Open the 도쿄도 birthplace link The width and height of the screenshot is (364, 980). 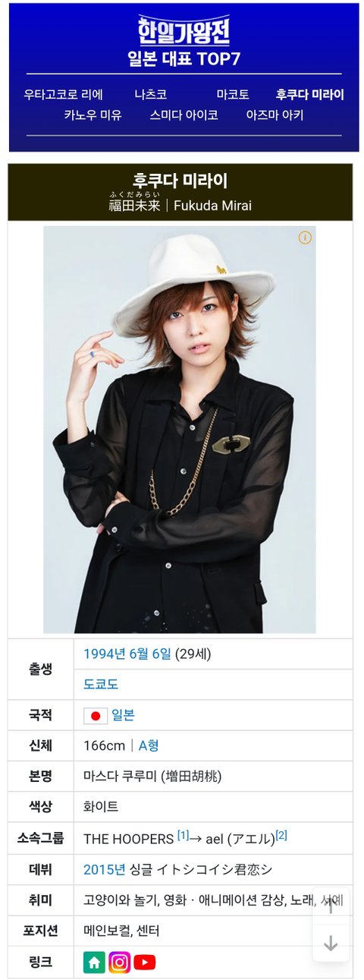click(101, 684)
